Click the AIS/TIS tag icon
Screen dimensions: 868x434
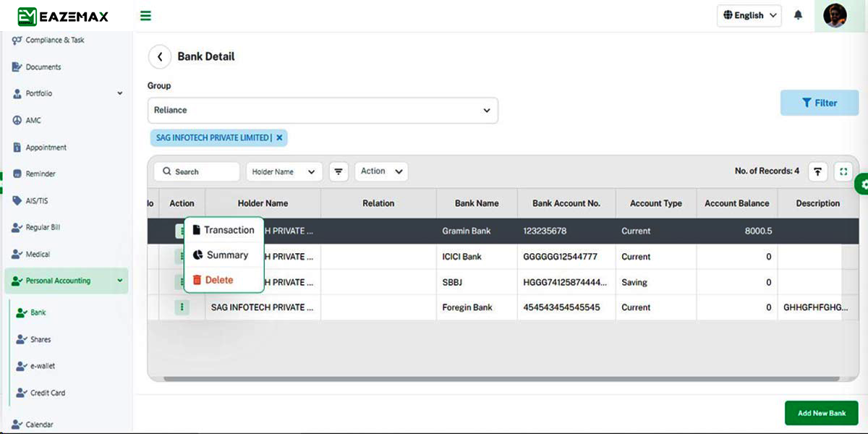(x=17, y=200)
